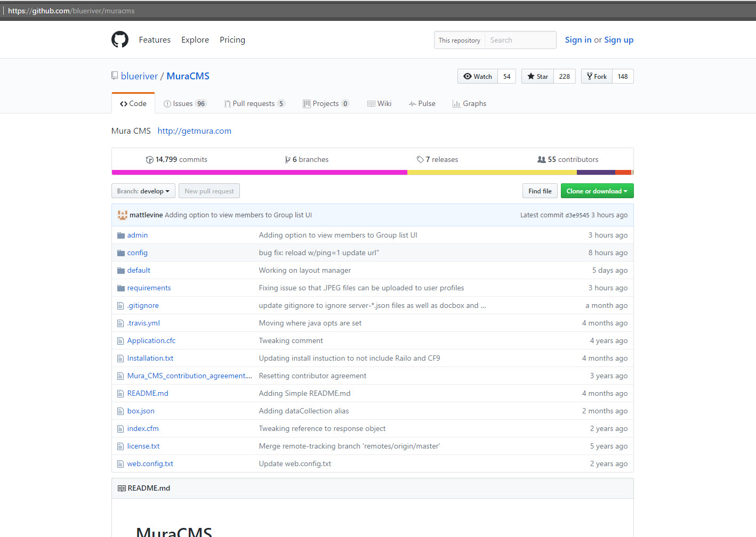Visit the http://getmura.com link

[x=195, y=131]
